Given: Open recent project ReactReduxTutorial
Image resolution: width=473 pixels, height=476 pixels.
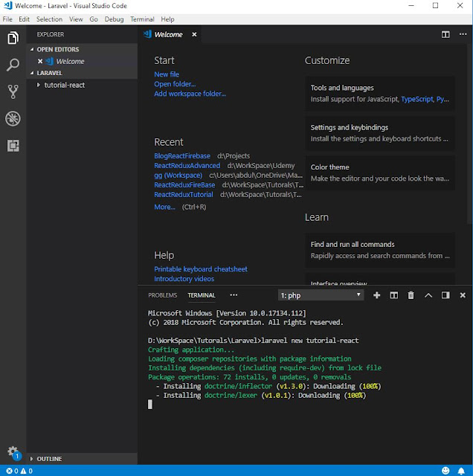Looking at the screenshot, I should (x=184, y=195).
